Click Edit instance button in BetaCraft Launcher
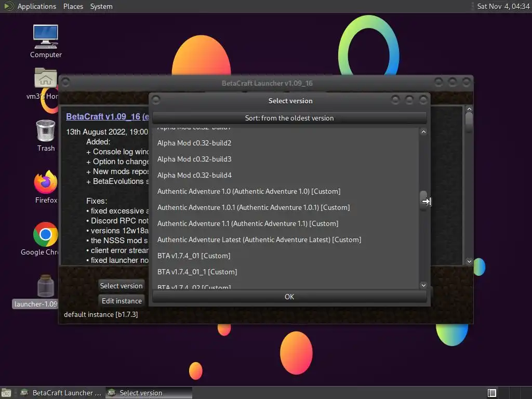 [x=122, y=301]
